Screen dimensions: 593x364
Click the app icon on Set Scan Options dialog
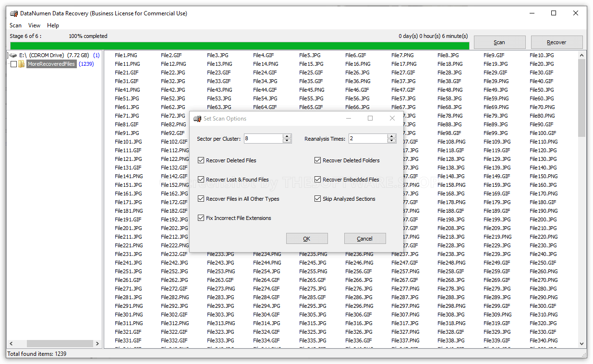(197, 118)
